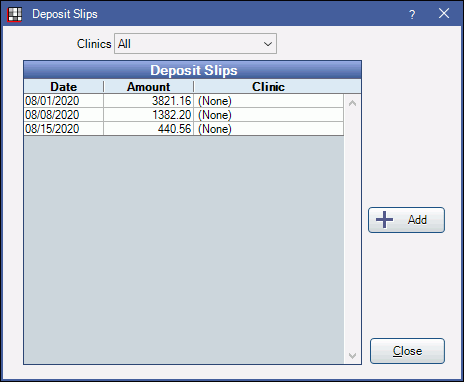Click the Close button
The width and height of the screenshot is (464, 384).
[407, 351]
